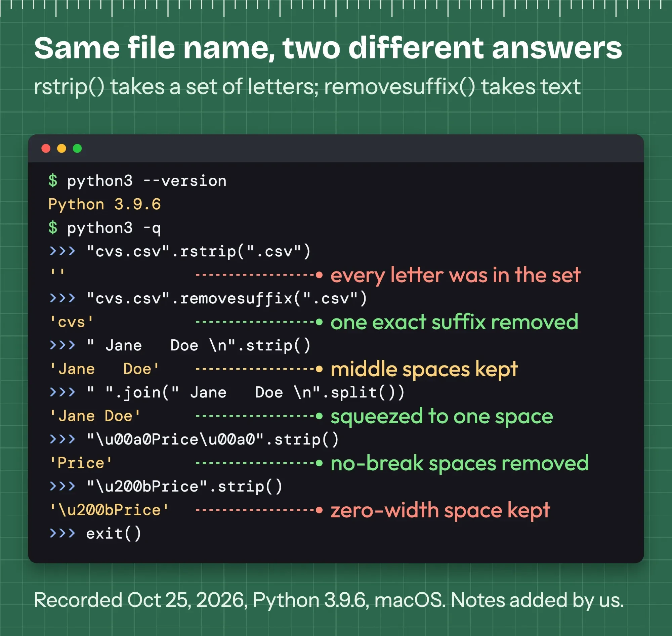Click the note 'zero-width space kept'
The height and width of the screenshot is (636, 672).
pos(440,511)
